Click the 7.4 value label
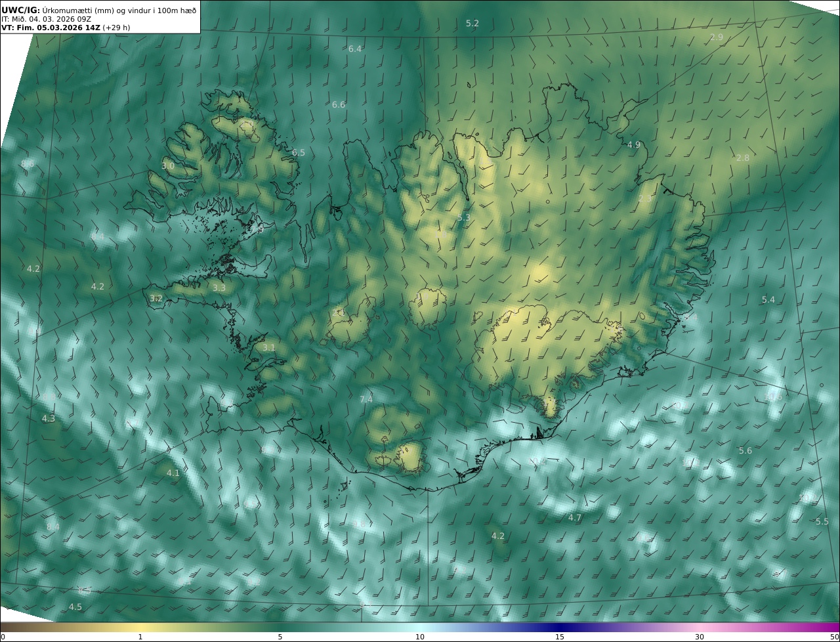 coord(366,399)
